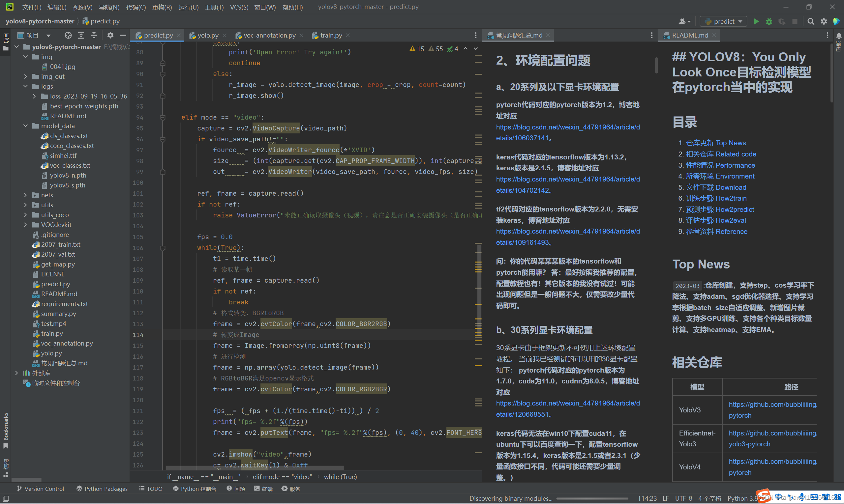Open Version Control tool window

click(41, 489)
